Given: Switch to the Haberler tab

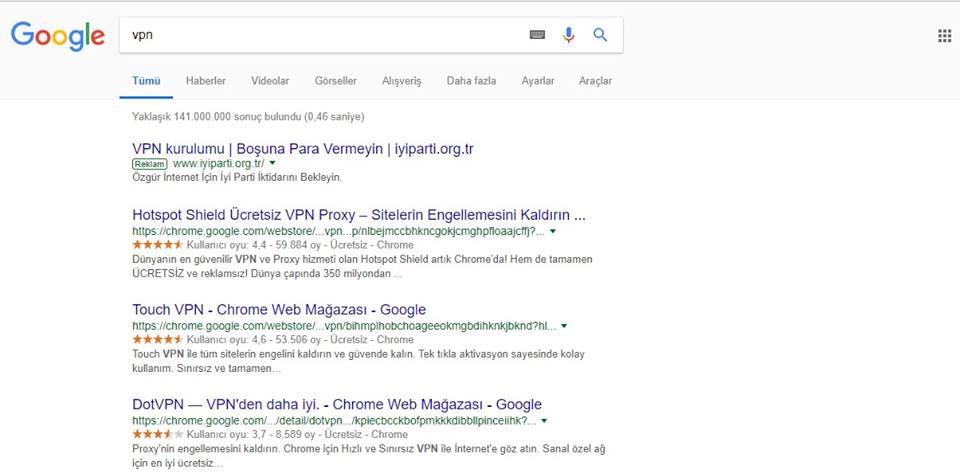Looking at the screenshot, I should 205,81.
